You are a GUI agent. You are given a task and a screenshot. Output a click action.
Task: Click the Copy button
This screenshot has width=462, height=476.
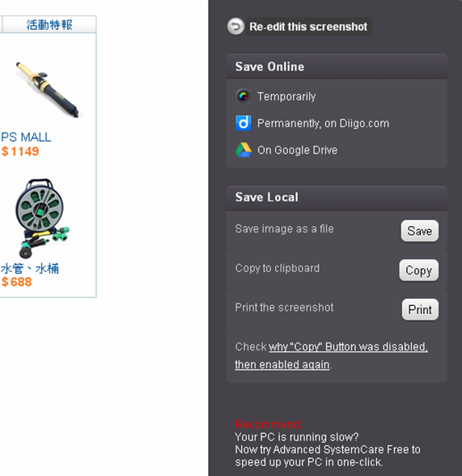(418, 270)
